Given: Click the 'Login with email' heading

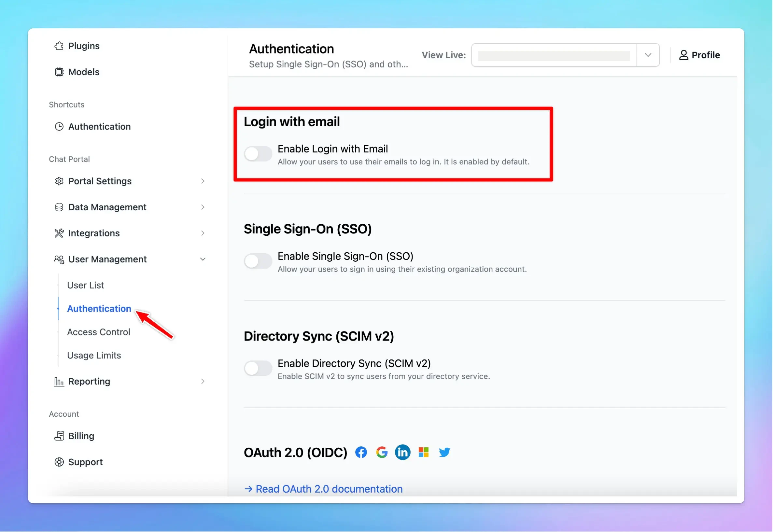Looking at the screenshot, I should (292, 122).
